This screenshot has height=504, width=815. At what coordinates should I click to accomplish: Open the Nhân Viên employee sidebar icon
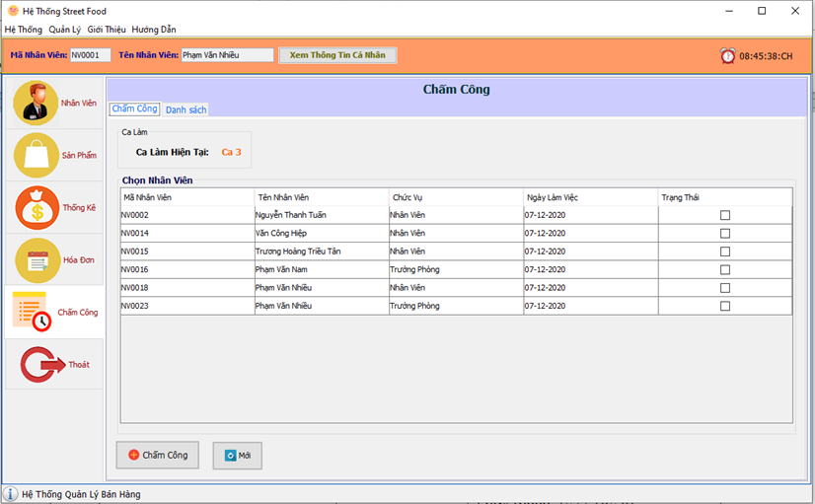click(36, 103)
